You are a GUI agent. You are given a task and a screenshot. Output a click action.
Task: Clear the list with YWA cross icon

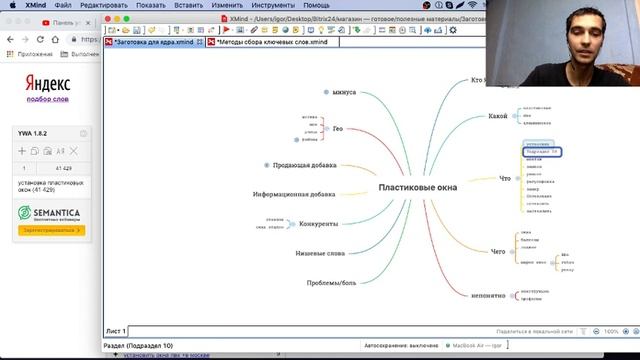tap(73, 151)
